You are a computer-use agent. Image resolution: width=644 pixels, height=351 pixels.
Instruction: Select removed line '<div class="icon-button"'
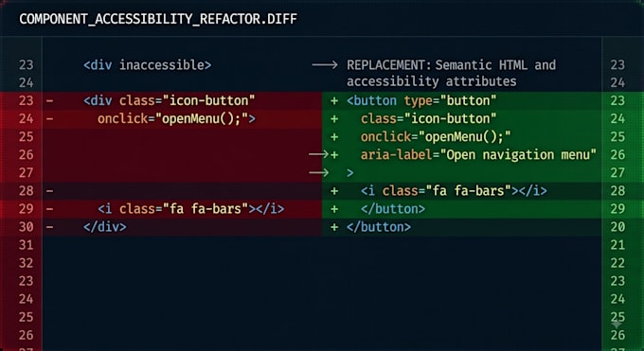[x=170, y=100]
